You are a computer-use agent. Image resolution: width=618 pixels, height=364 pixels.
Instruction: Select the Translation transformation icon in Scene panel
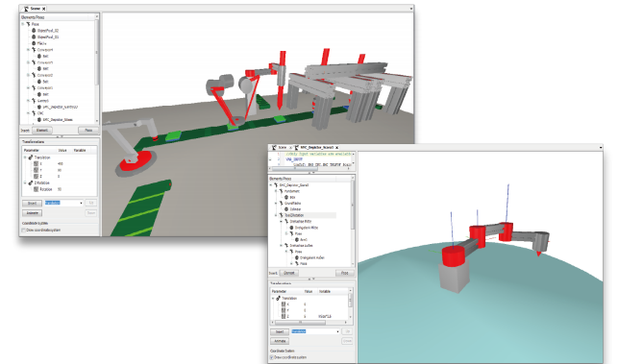(x=31, y=158)
